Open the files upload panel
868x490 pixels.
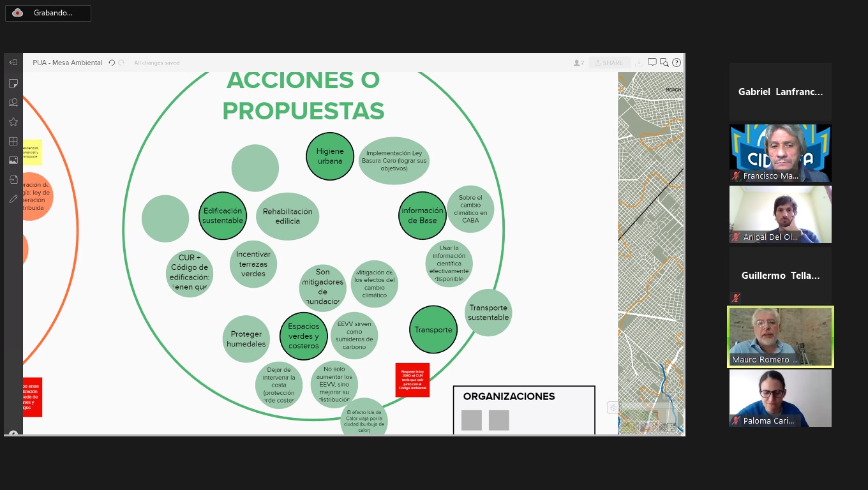click(13, 179)
